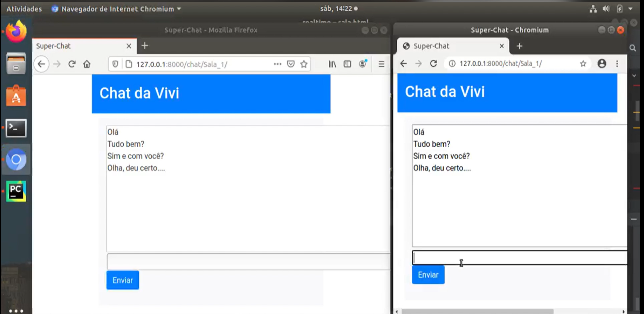Open the Firefox account menu
Image resolution: width=644 pixels, height=314 pixels.
coord(363,64)
